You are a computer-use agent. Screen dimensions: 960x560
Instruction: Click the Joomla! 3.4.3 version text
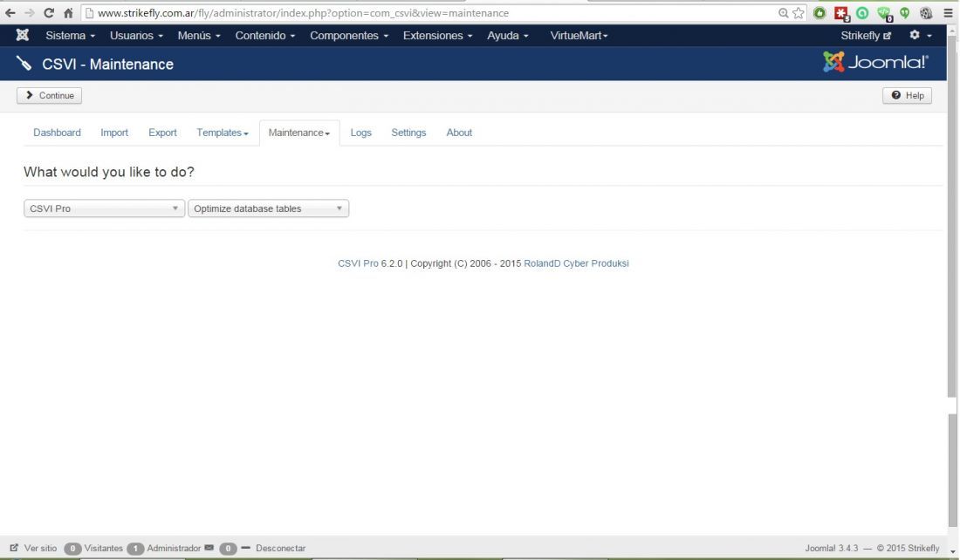[x=832, y=548]
